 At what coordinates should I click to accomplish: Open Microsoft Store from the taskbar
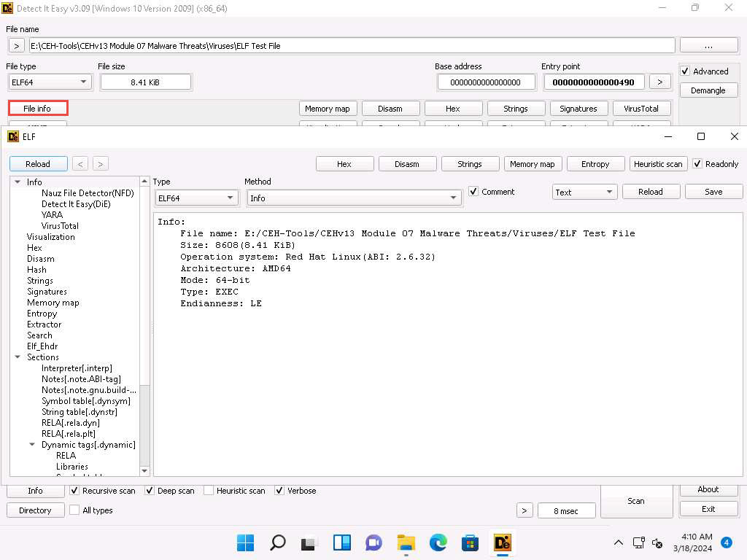(x=470, y=542)
